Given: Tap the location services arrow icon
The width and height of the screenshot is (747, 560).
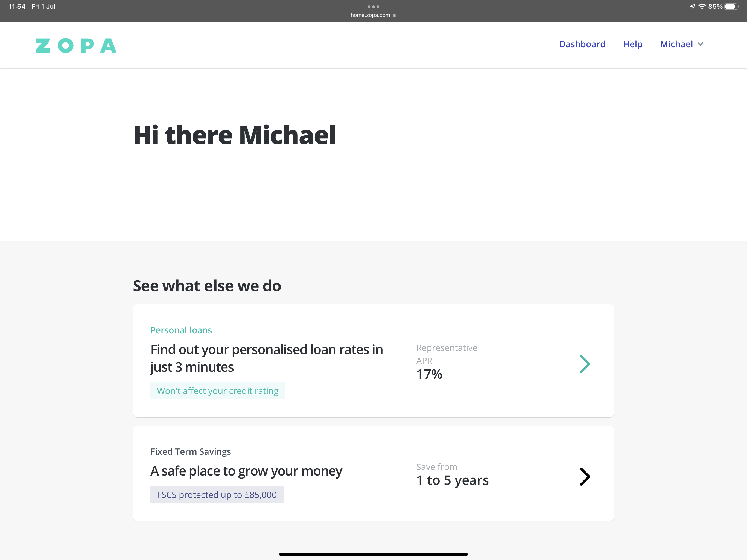Looking at the screenshot, I should click(693, 7).
